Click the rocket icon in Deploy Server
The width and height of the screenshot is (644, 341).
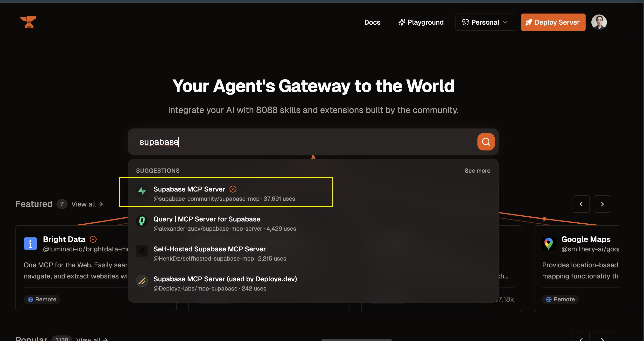[529, 22]
